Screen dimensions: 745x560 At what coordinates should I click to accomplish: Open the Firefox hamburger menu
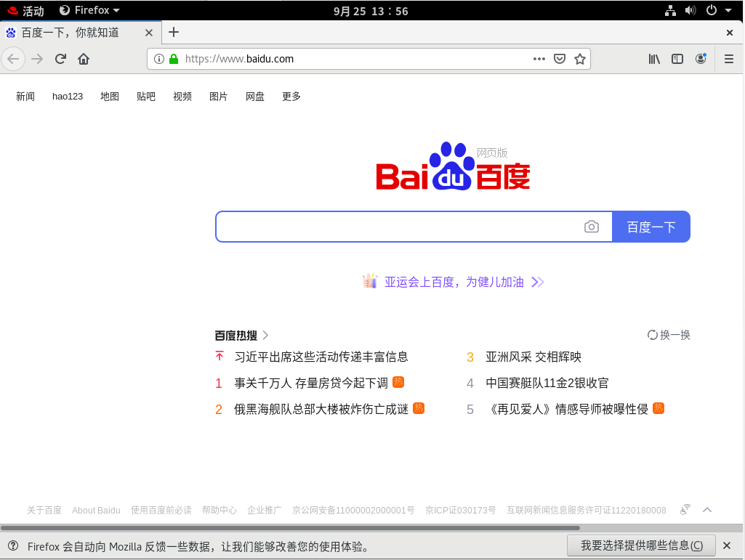pos(729,59)
